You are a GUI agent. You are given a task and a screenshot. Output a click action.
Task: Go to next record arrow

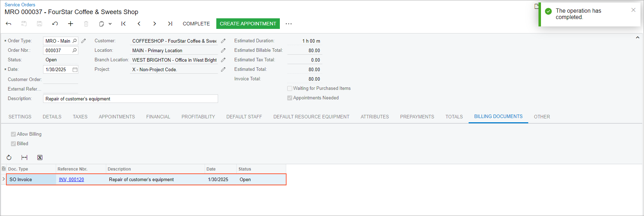tap(155, 24)
